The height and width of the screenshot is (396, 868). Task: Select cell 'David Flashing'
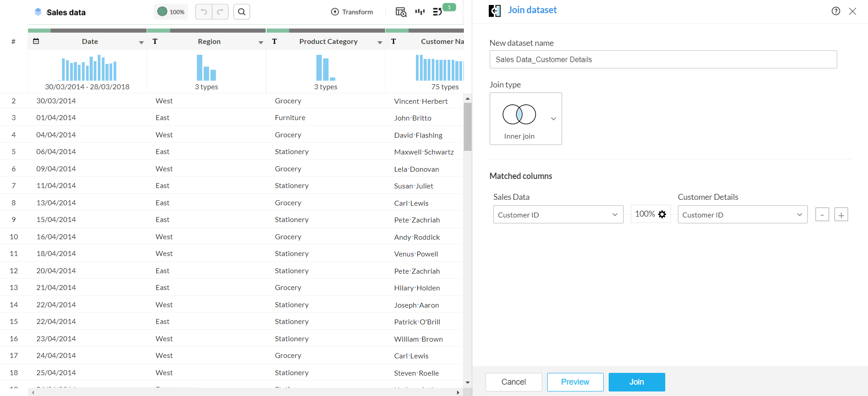point(418,135)
